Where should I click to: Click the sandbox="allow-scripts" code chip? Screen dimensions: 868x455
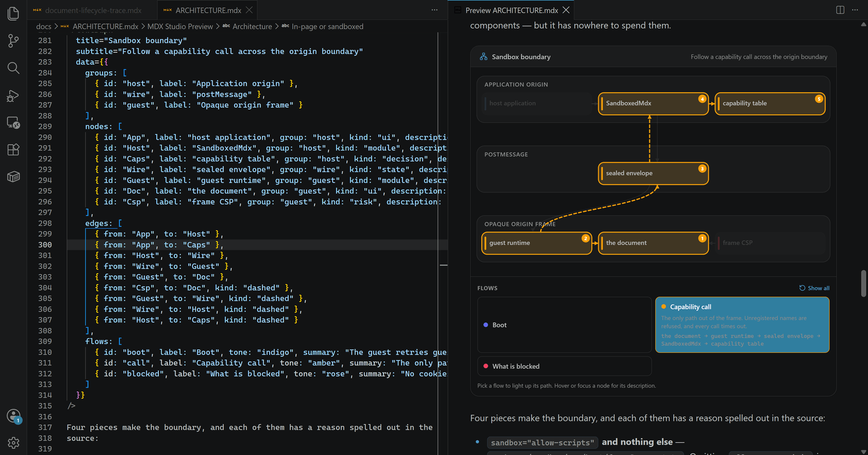tap(542, 443)
